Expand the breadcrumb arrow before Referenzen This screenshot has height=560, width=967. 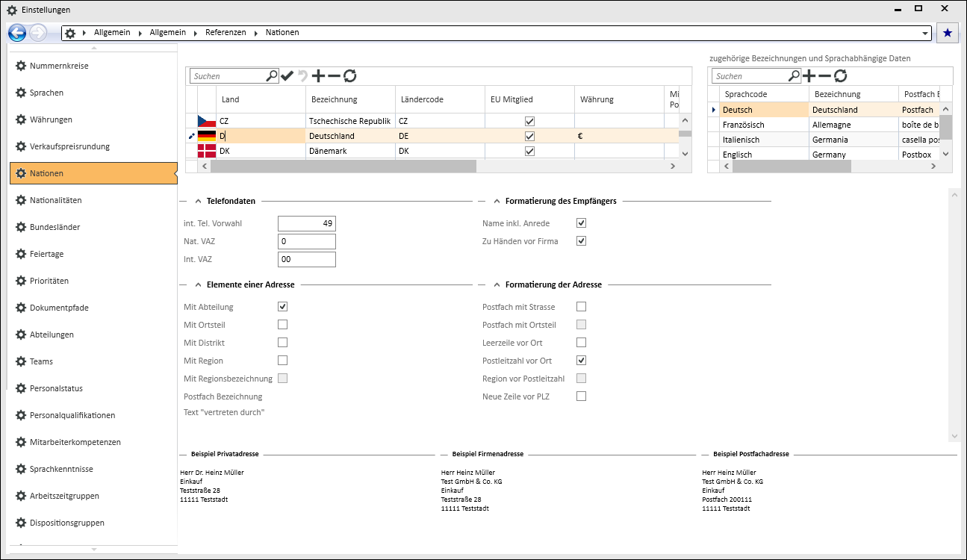point(196,33)
